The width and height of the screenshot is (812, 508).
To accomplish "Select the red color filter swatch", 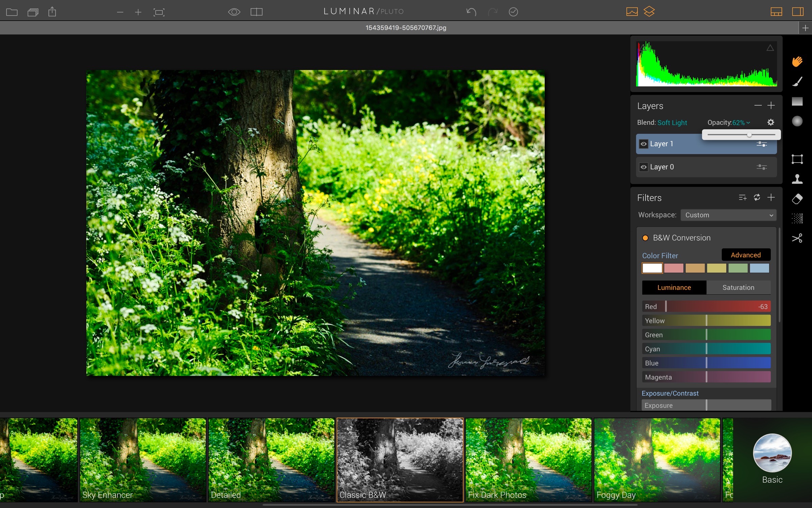I will (674, 268).
